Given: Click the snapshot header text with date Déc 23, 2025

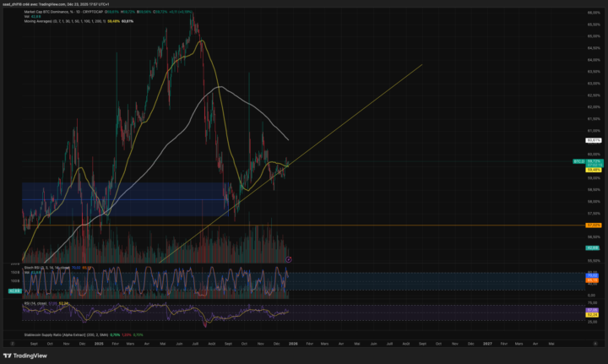Looking at the screenshot, I should 56,4.
